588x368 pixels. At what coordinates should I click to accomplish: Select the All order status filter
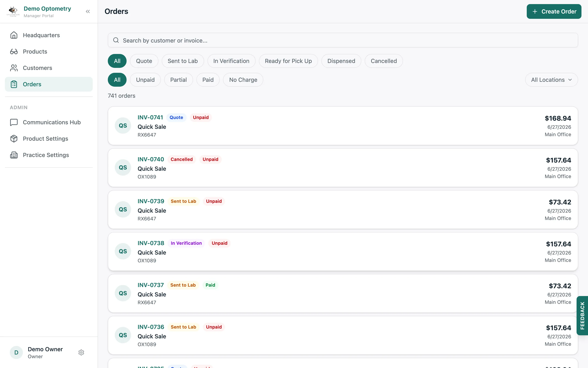(x=117, y=61)
